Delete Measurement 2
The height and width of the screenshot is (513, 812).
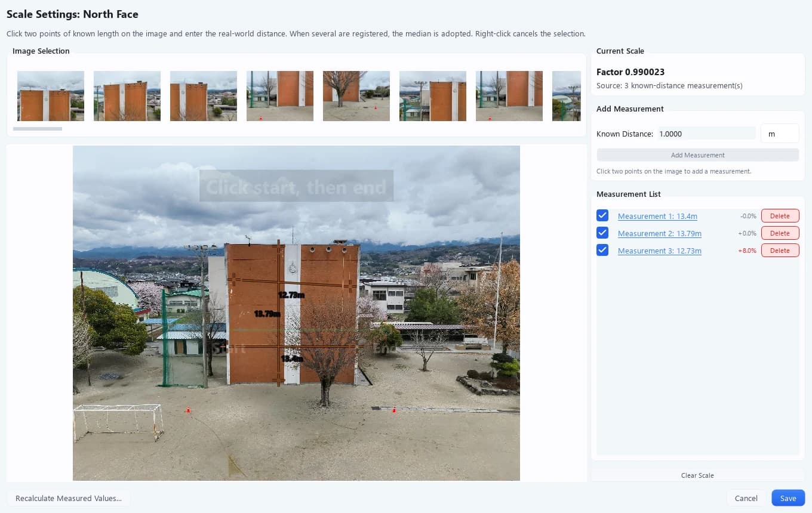coord(780,233)
